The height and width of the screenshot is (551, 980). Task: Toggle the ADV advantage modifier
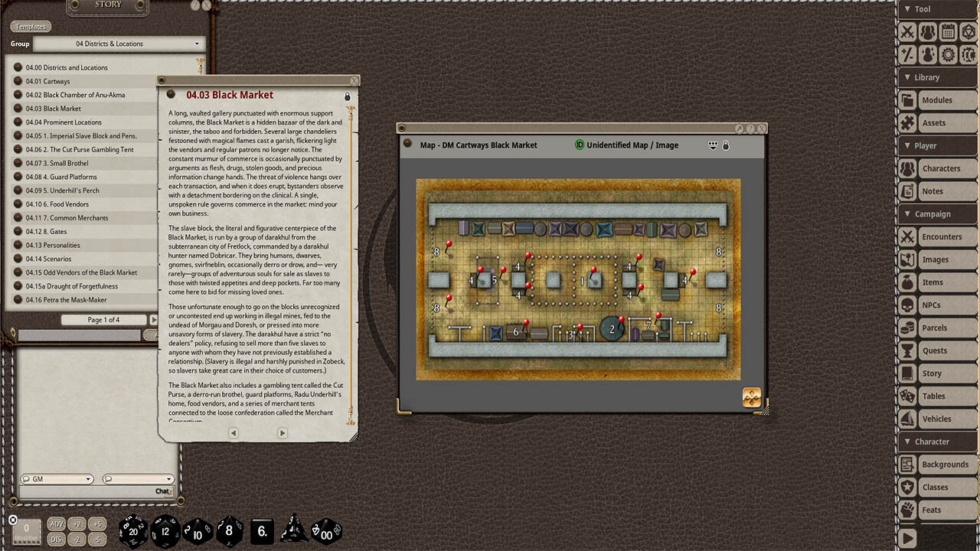click(57, 524)
